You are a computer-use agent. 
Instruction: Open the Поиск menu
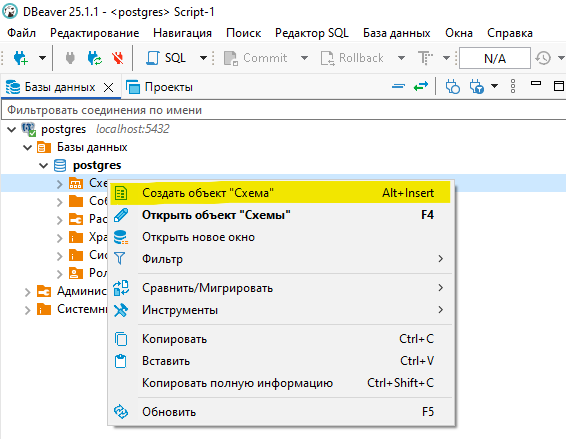(x=243, y=33)
